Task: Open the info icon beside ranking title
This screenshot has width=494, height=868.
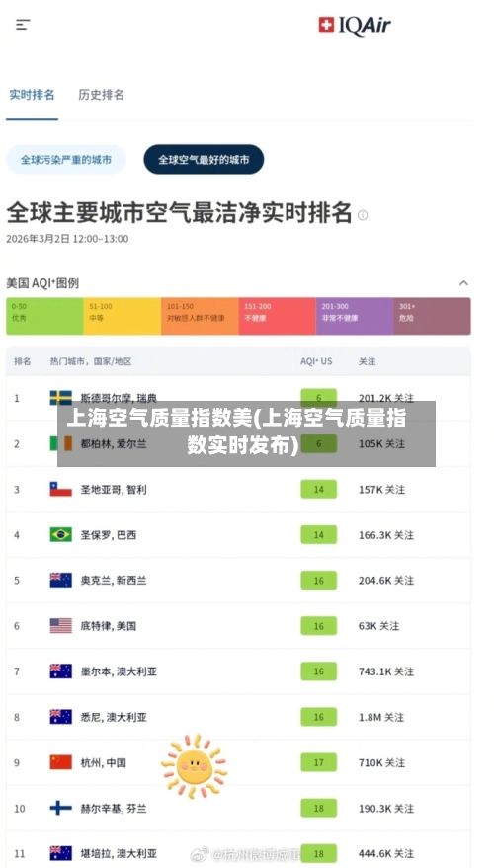Action: tap(363, 215)
